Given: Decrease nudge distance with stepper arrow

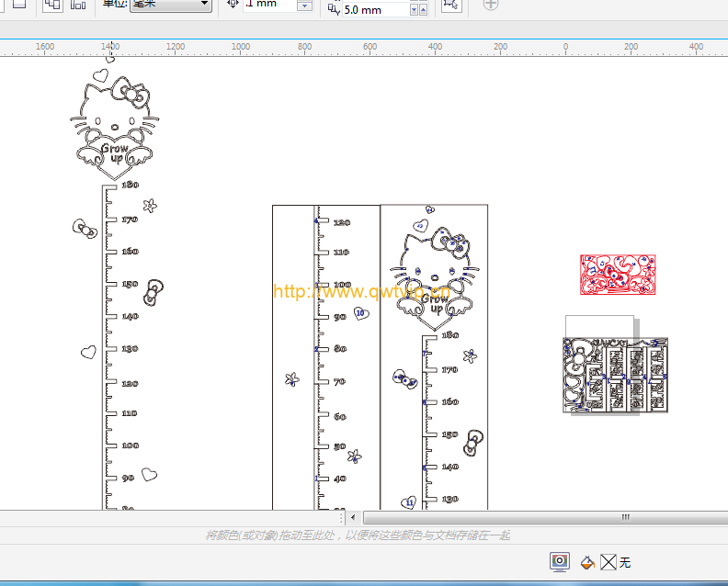Looking at the screenshot, I should [304, 6].
